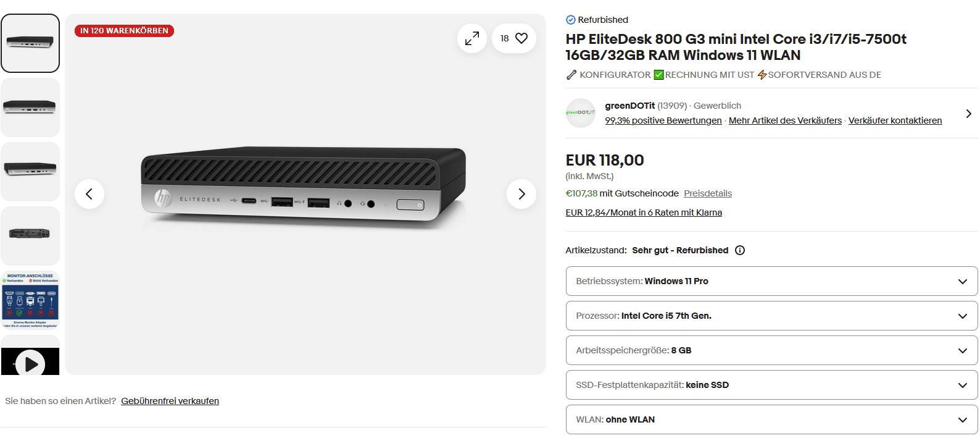
Task: Show the next product image
Action: (521, 194)
